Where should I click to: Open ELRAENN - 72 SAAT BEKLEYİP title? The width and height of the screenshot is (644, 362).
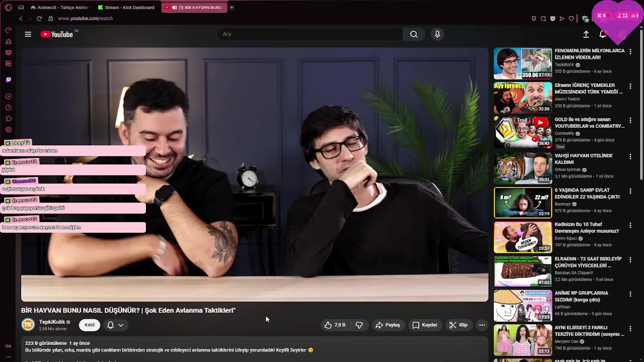[x=588, y=262]
